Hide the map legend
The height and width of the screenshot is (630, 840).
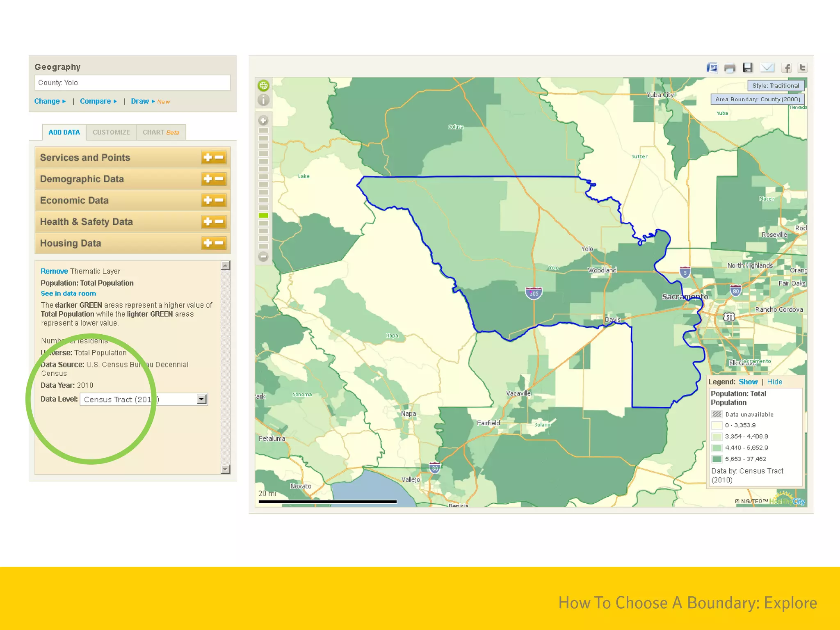[x=774, y=382]
